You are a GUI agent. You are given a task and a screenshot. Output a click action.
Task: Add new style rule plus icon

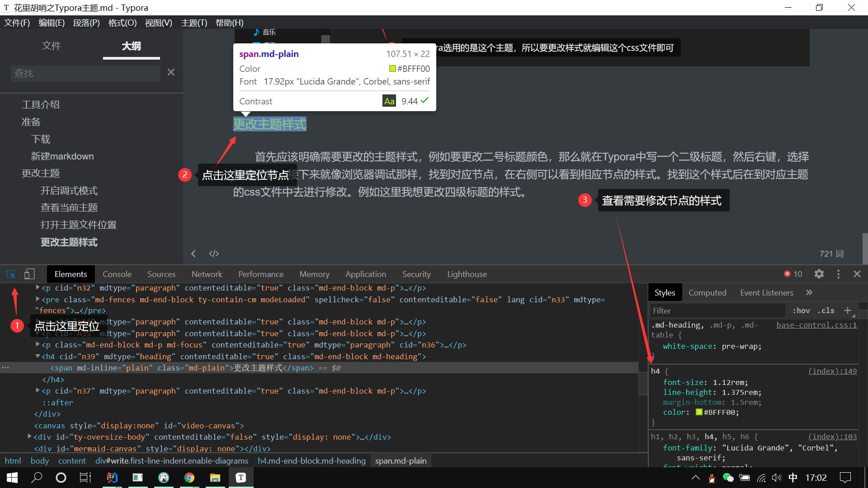click(847, 310)
